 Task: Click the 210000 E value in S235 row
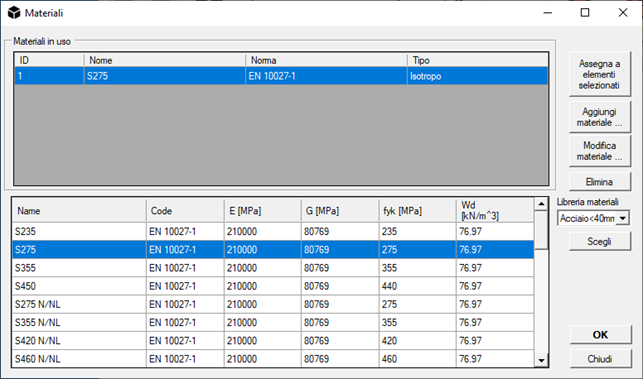[x=262, y=231]
